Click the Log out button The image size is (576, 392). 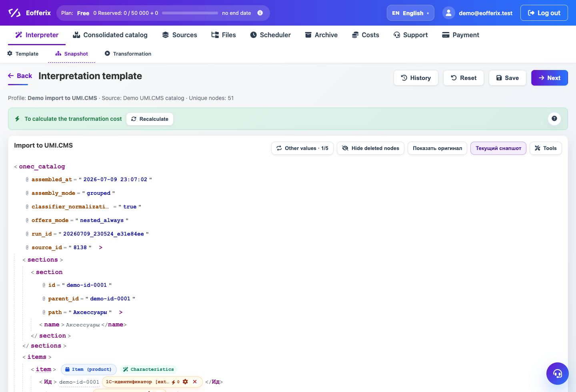pos(544,13)
